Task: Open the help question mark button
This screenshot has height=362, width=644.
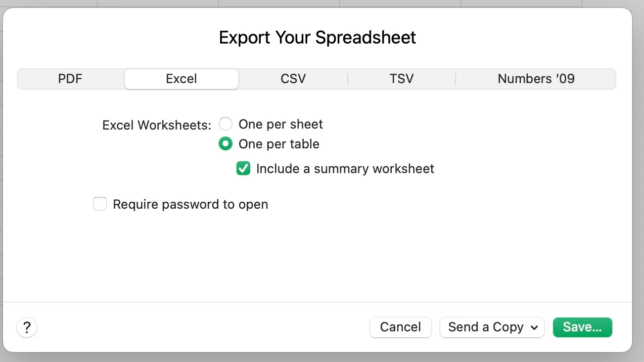Action: pyautogui.click(x=27, y=327)
